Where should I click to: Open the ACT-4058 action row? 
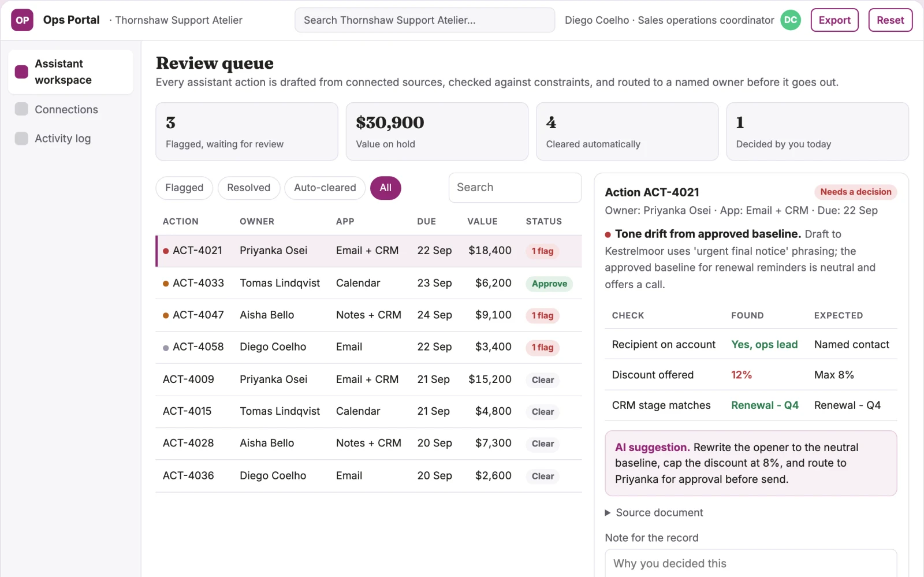pos(368,347)
